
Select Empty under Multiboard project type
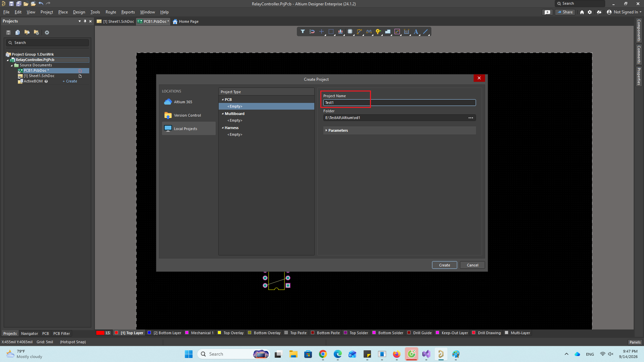click(235, 120)
